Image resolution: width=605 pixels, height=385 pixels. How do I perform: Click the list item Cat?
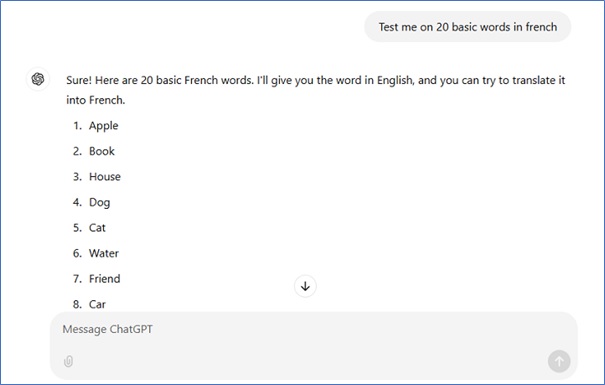point(97,228)
